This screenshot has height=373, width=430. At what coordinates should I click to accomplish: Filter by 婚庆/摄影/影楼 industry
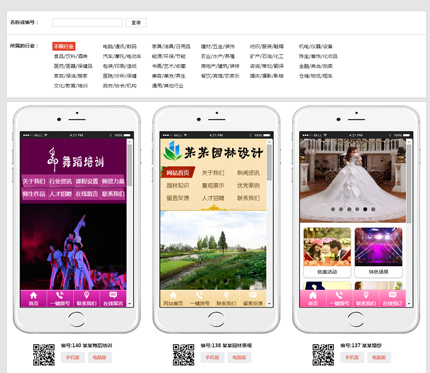(267, 76)
